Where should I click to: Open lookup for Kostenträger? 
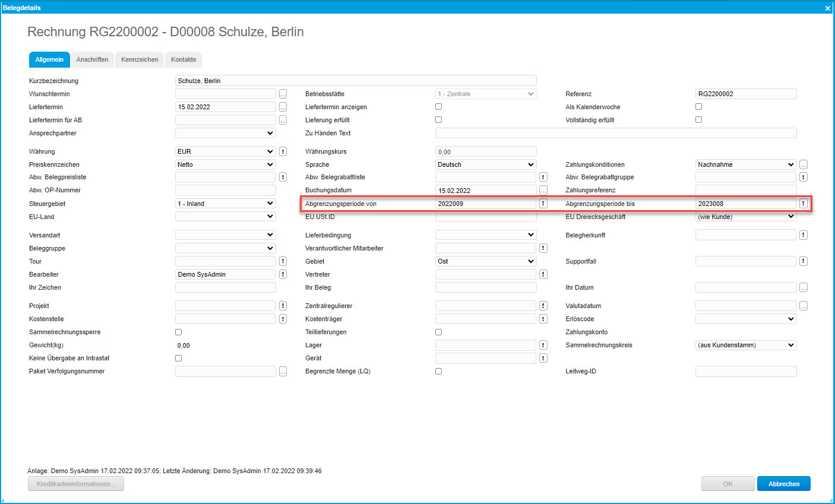click(x=543, y=319)
